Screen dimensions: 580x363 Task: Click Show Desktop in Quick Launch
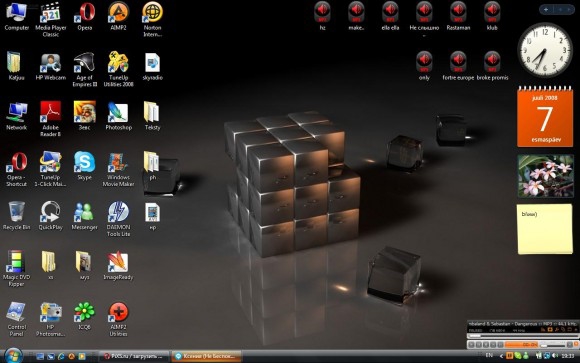pyautogui.click(x=40, y=356)
